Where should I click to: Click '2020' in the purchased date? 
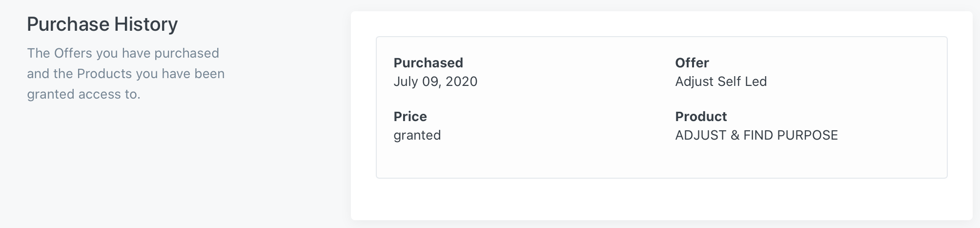pos(461,81)
